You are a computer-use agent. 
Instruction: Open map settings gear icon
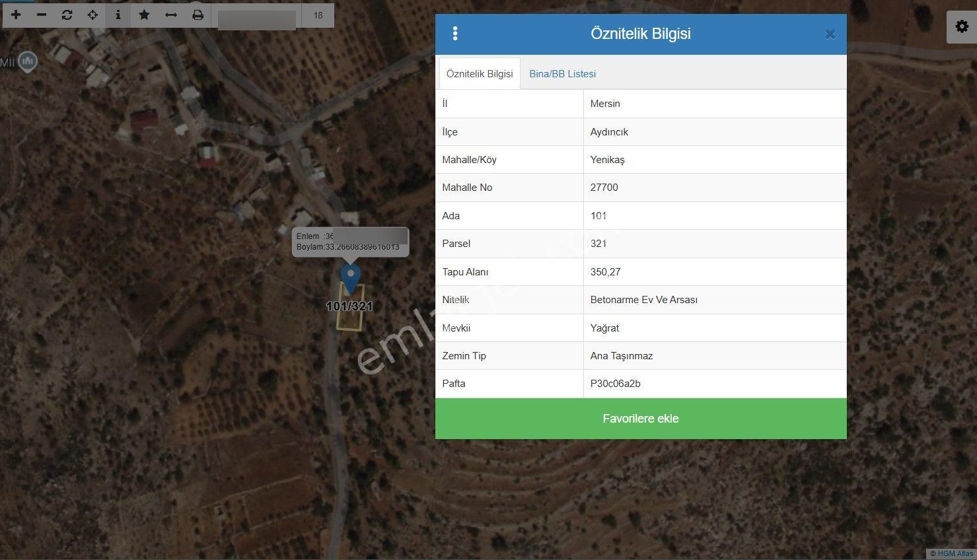pyautogui.click(x=962, y=27)
